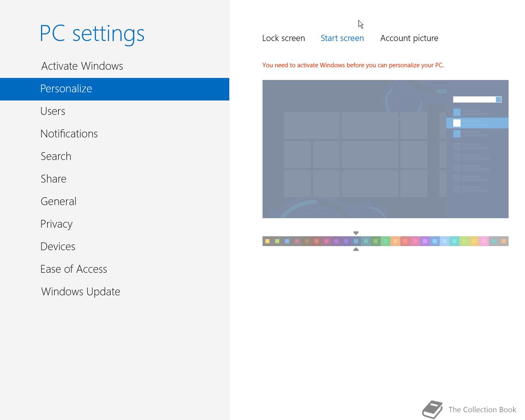Click the activation warning message text
This screenshot has width=525, height=420.
pyautogui.click(x=353, y=65)
